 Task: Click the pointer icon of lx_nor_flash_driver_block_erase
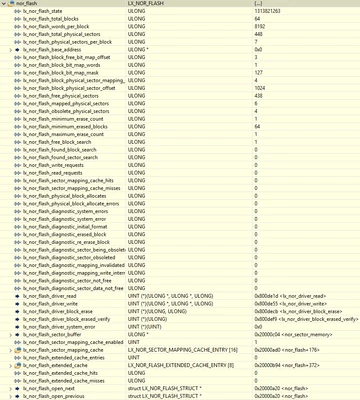(x=17, y=311)
